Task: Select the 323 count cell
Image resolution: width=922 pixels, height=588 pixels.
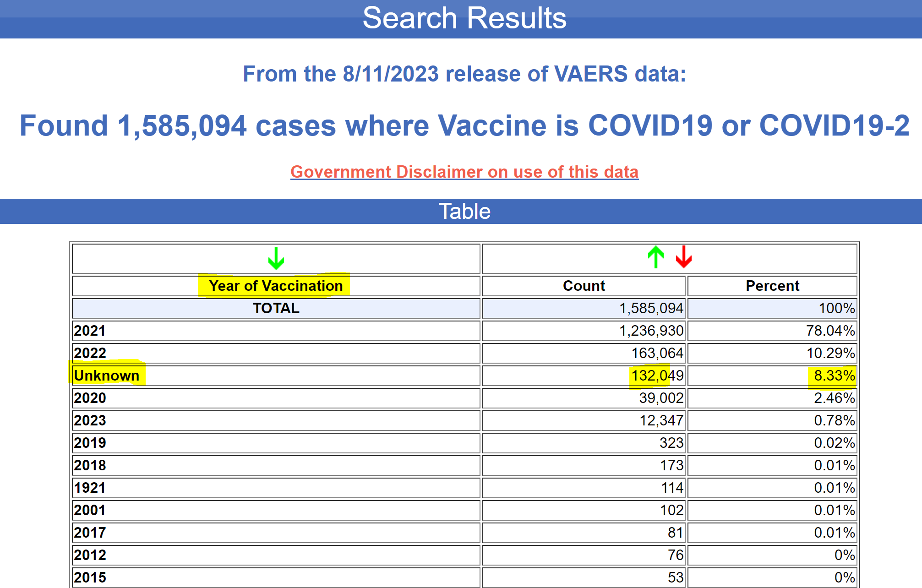Action: [584, 443]
